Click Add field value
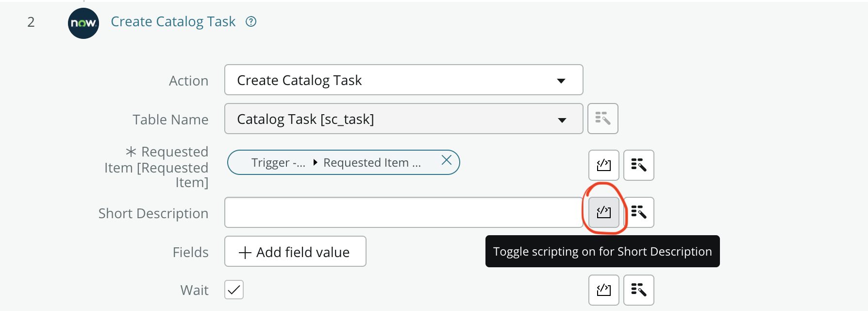The image size is (868, 311). tap(295, 252)
